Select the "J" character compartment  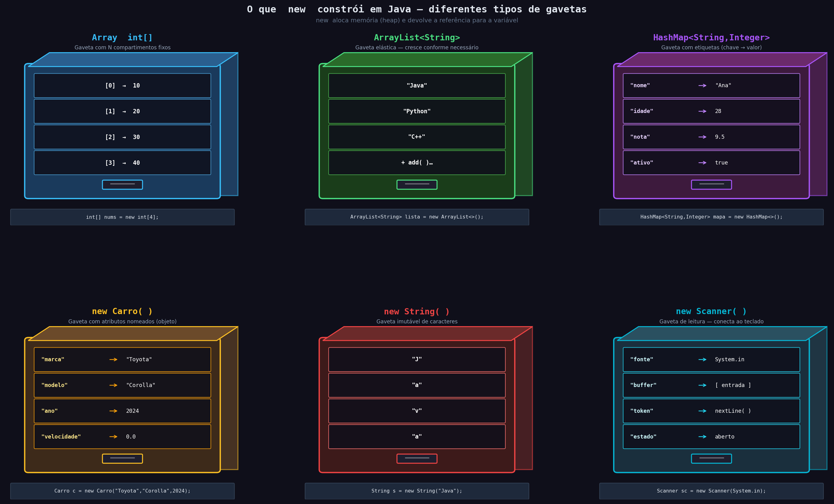pos(417,360)
